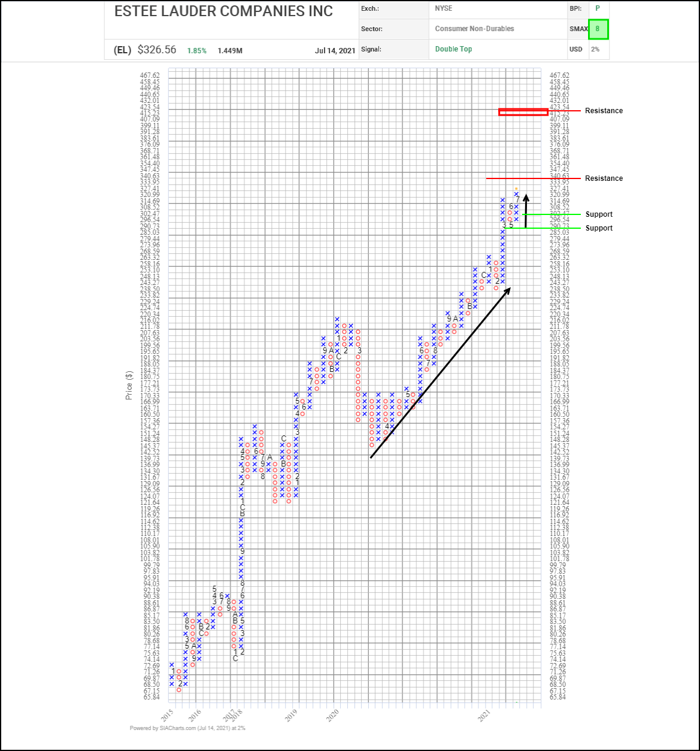Click the lower Resistance label near 340.63
This screenshot has height=751, width=700.
pos(604,178)
